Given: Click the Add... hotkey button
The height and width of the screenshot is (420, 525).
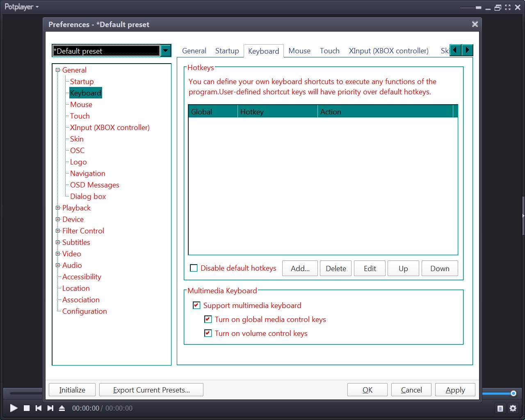Looking at the screenshot, I should click(300, 268).
